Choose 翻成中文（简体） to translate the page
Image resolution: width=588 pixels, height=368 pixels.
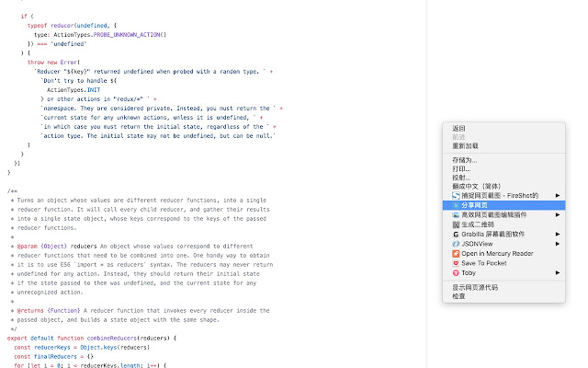(x=503, y=187)
